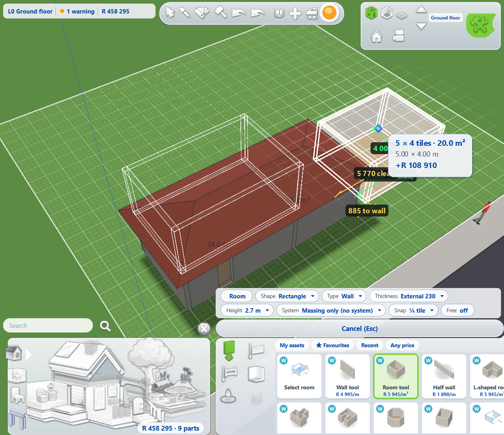Open the Recent tab
The image size is (504, 435).
click(x=370, y=346)
